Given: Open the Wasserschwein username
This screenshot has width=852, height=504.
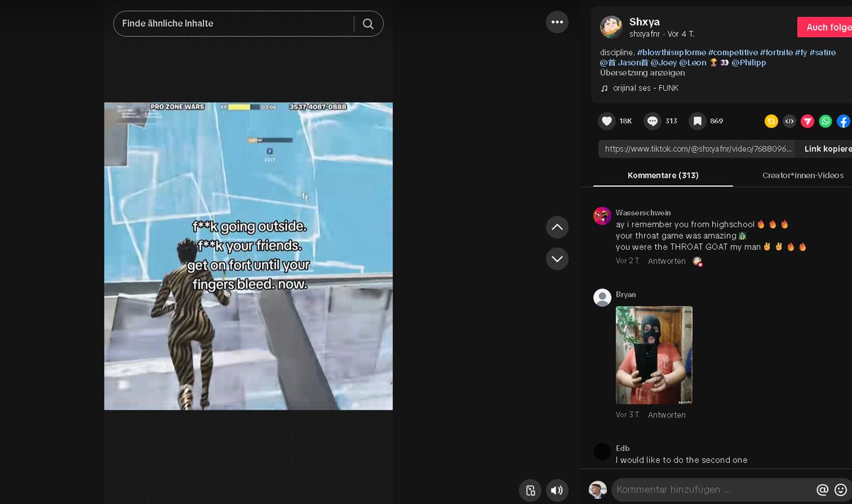Looking at the screenshot, I should [x=643, y=213].
